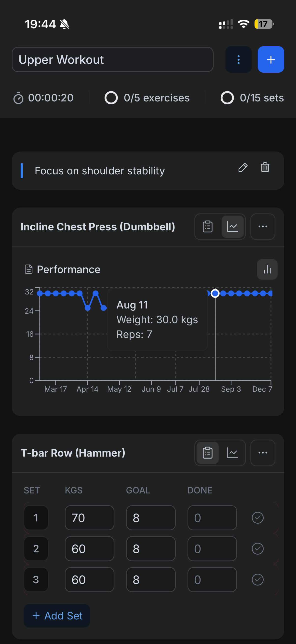Edit the Upper Workout name field

point(112,59)
